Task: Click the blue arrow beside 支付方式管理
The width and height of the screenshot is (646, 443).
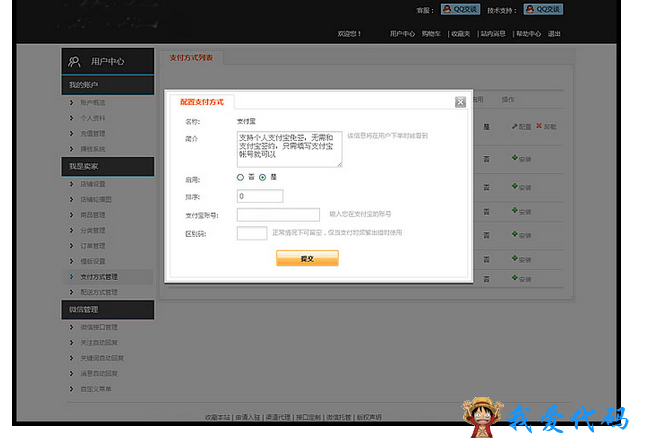Action: point(71,277)
